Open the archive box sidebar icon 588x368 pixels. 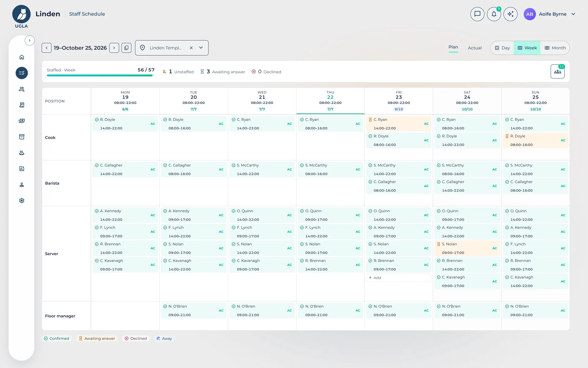coord(21,137)
